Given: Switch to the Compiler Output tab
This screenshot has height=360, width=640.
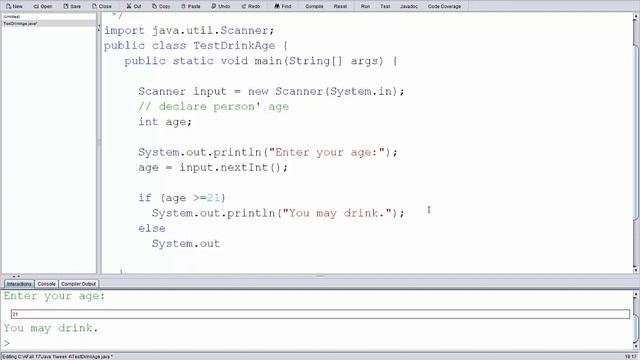Looking at the screenshot, I should (78, 284).
